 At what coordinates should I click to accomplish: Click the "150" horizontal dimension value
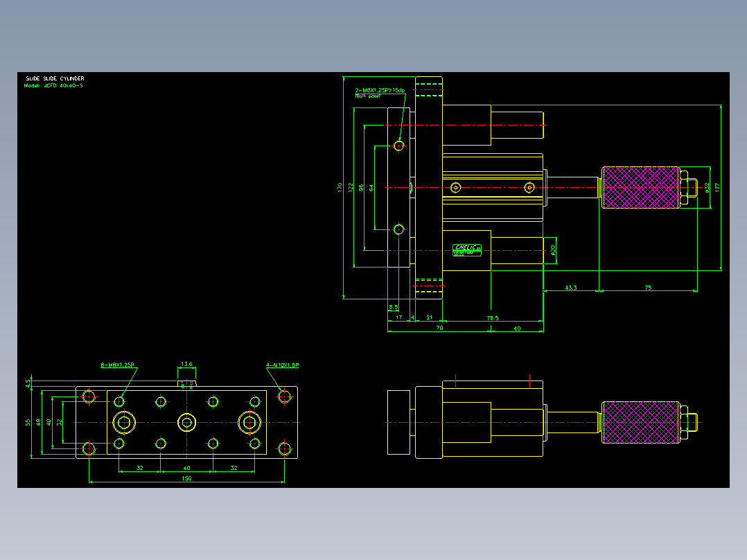point(186,478)
